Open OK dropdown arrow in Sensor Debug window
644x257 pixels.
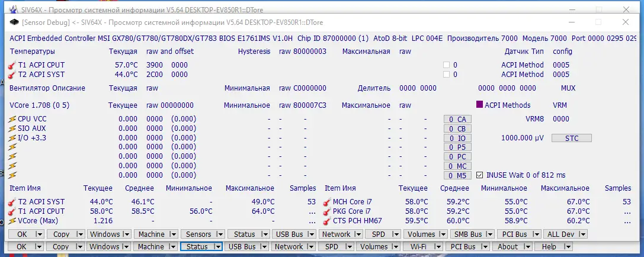point(40,234)
